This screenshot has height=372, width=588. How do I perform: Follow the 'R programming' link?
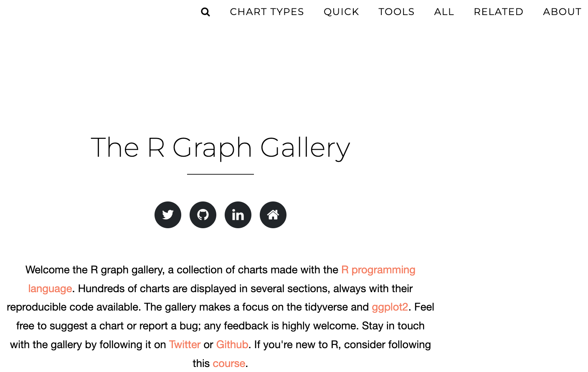coord(378,270)
